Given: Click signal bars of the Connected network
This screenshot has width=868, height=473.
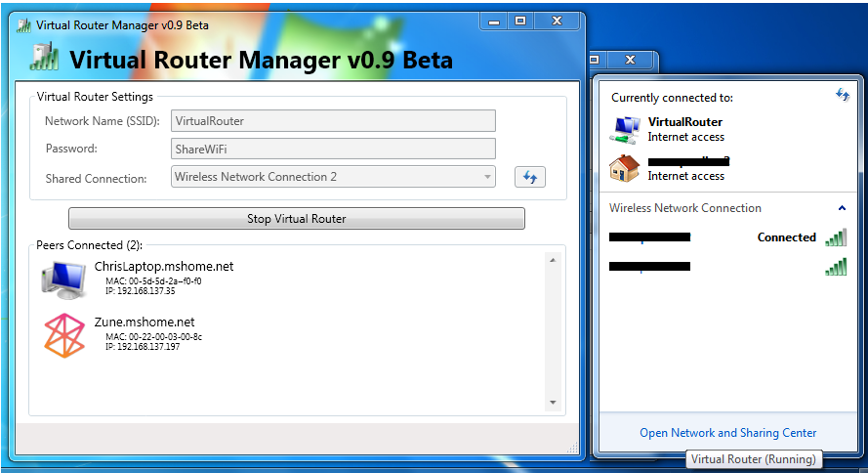Looking at the screenshot, I should point(836,237).
